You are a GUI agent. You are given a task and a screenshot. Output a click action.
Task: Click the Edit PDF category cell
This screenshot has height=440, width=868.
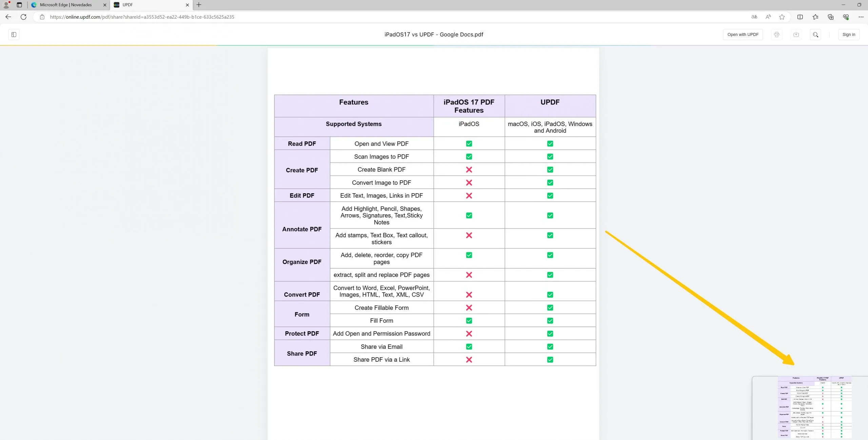[302, 196]
